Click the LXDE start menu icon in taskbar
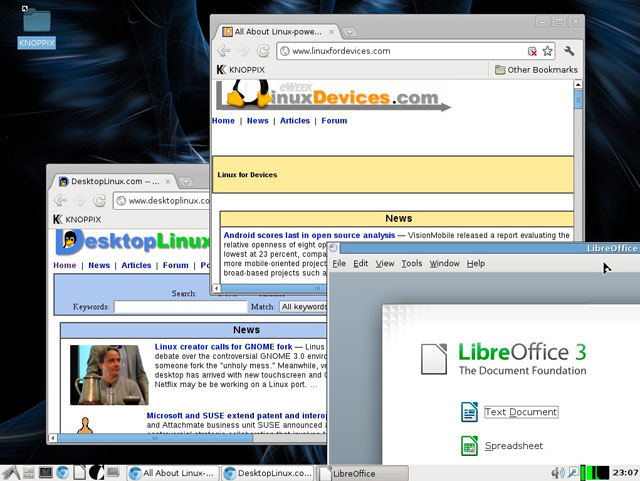640x481 pixels. (x=11, y=473)
